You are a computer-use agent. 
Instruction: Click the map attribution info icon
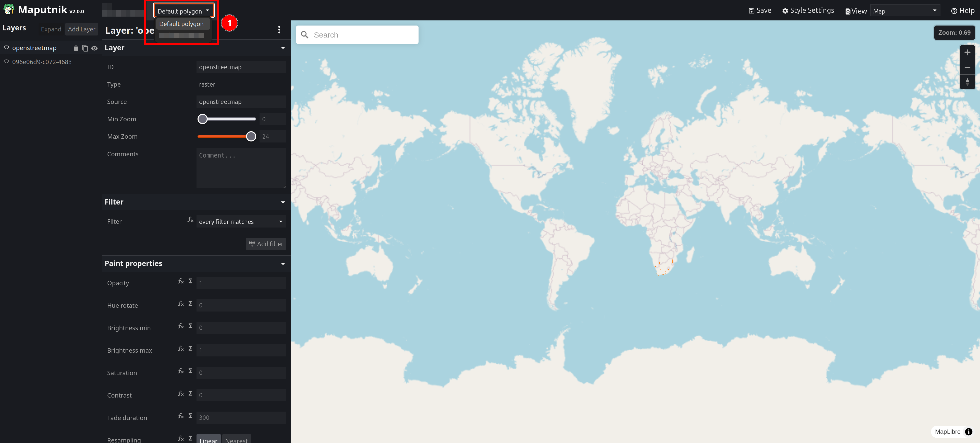969,432
